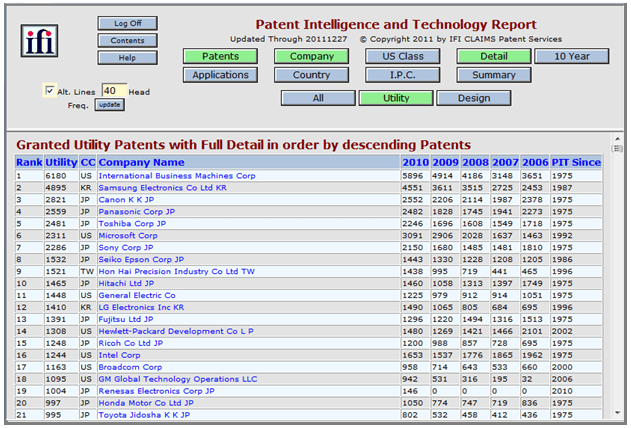This screenshot has height=428, width=631.
Task: Sort by the CC column header
Action: click(88, 162)
